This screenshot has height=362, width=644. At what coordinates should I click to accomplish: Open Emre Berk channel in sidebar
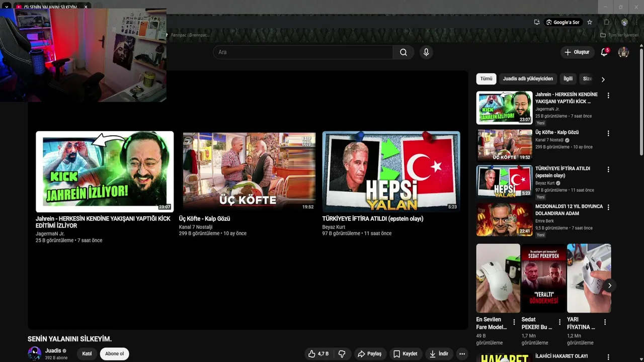pos(544,221)
